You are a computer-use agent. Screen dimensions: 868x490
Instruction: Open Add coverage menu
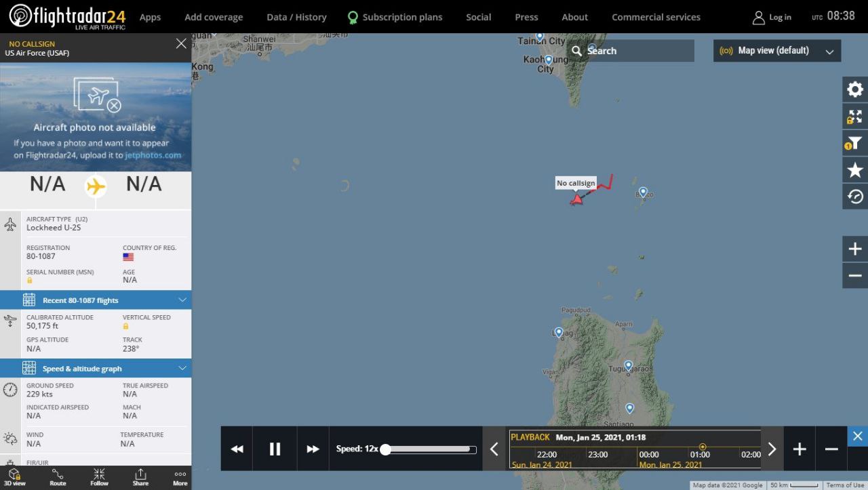214,17
